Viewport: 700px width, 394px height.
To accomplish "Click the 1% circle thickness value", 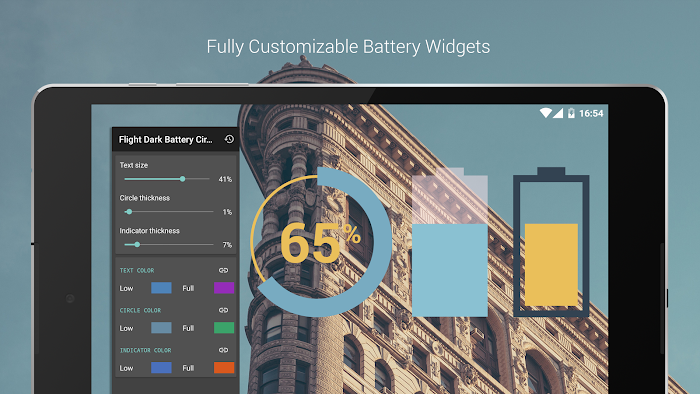I will coord(227,212).
